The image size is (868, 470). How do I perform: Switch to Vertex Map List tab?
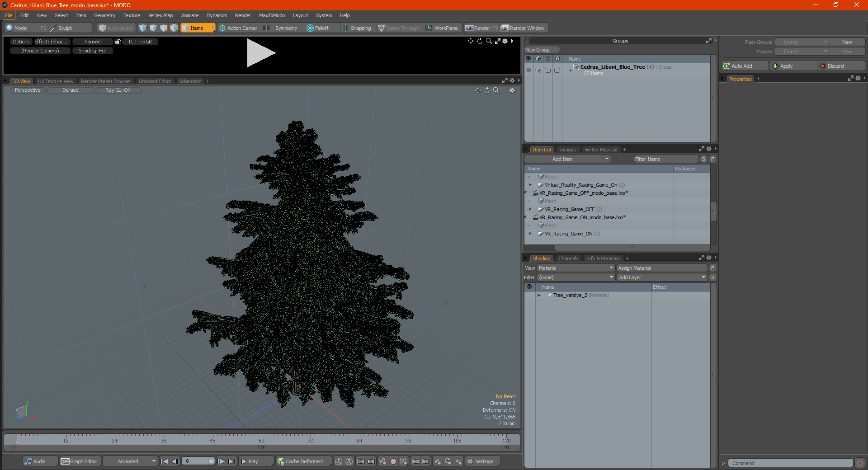point(601,150)
